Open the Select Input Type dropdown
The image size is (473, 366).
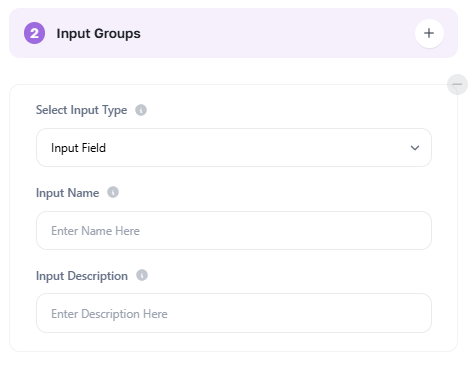[234, 148]
